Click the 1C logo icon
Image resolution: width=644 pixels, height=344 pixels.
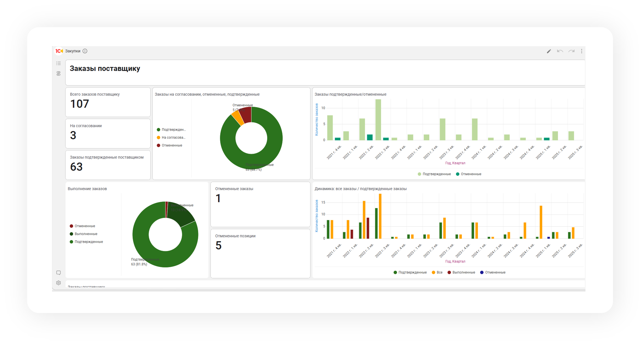tap(59, 51)
